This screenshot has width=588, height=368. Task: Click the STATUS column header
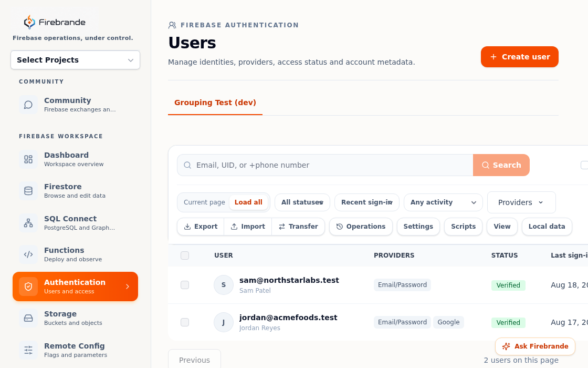point(505,255)
